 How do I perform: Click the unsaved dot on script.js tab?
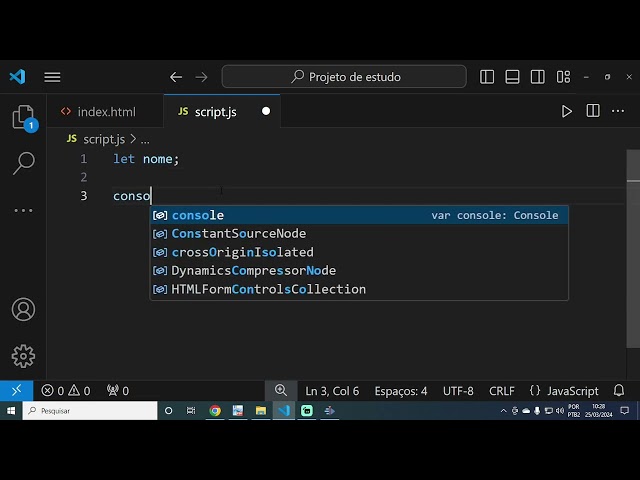pyautogui.click(x=266, y=111)
